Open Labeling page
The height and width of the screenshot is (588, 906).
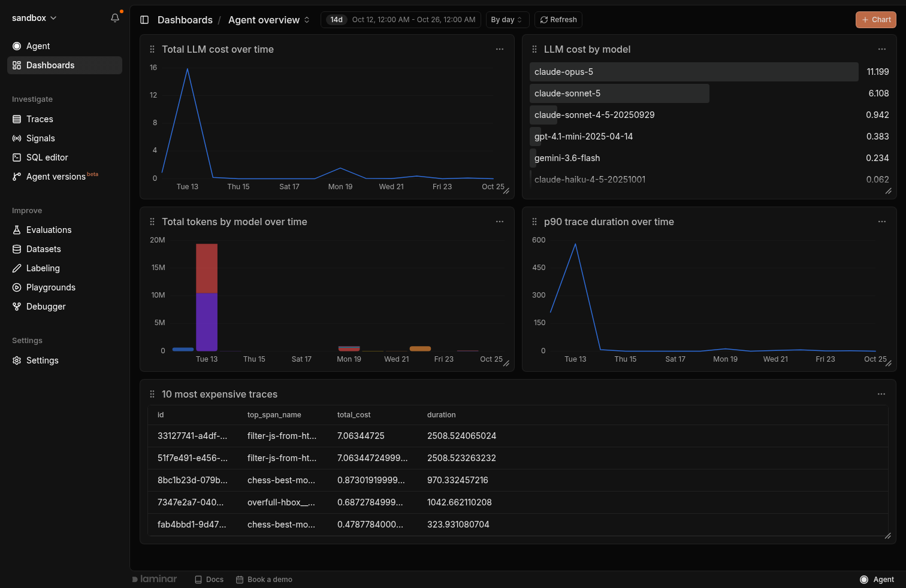click(65, 268)
